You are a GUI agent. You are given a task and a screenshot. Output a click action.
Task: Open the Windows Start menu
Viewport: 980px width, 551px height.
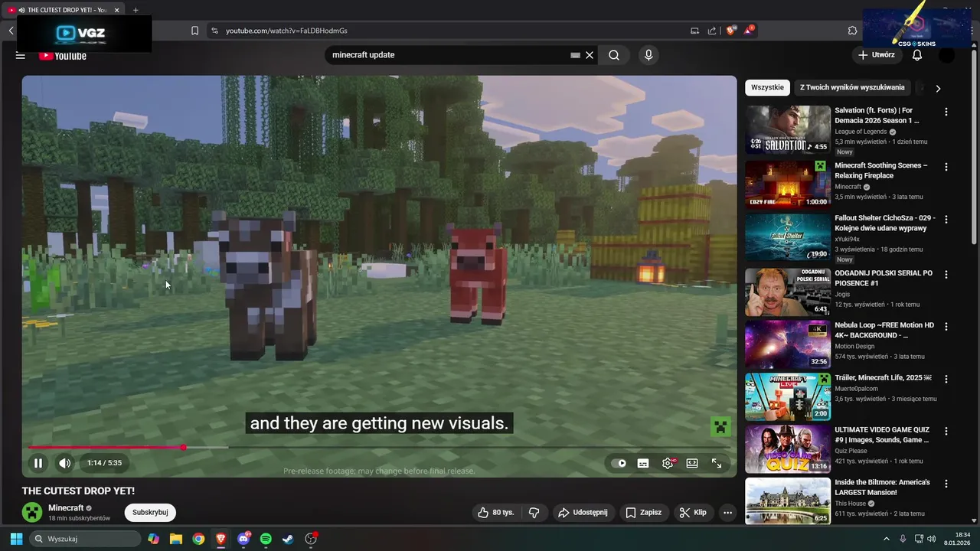(16, 539)
